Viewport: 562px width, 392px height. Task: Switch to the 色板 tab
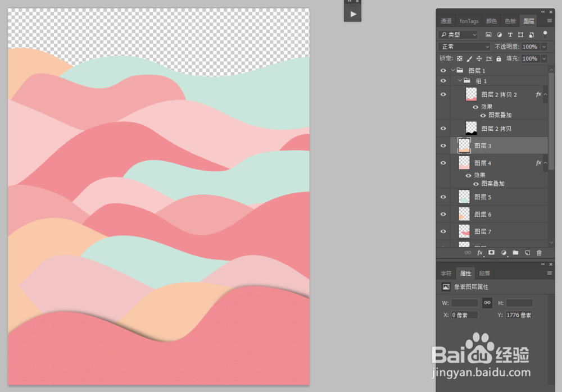(510, 21)
